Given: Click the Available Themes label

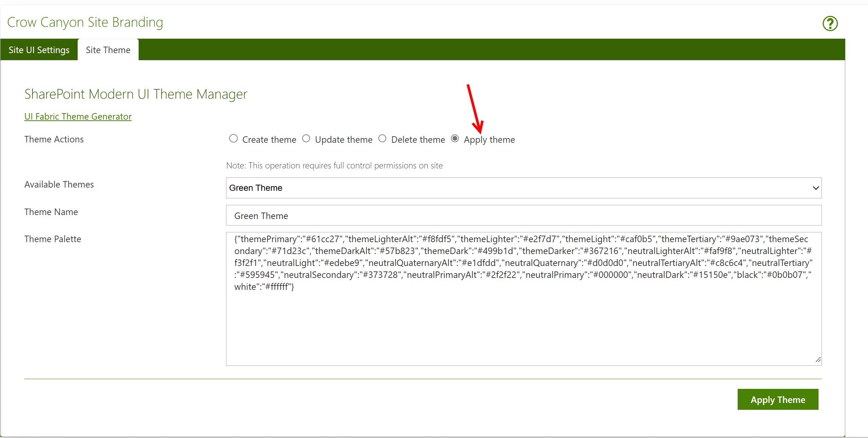Looking at the screenshot, I should [x=59, y=184].
